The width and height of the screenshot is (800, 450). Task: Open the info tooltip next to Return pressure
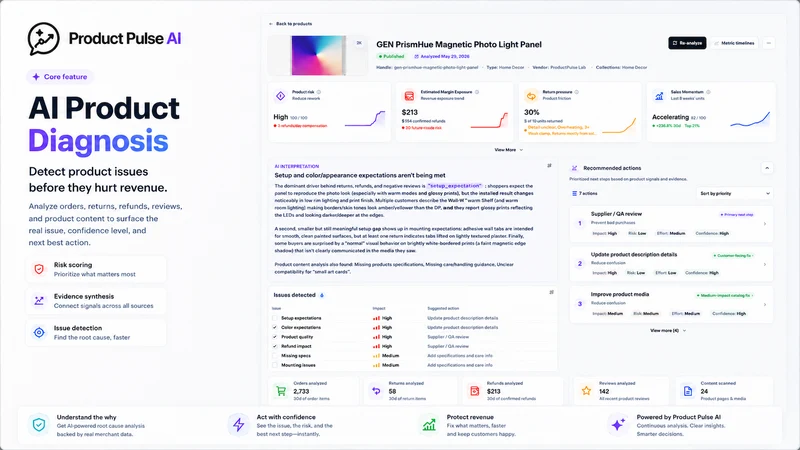pyautogui.click(x=577, y=92)
